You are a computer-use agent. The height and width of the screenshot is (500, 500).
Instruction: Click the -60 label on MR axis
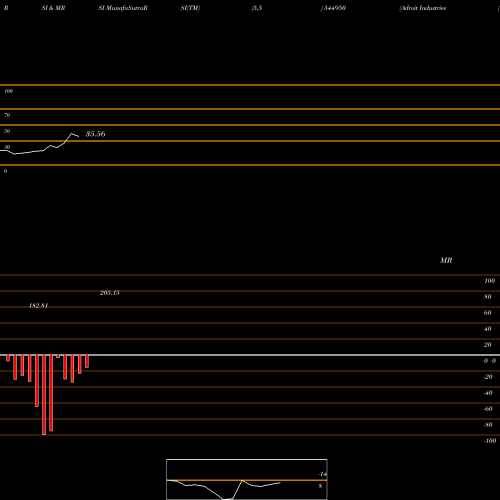coord(488,409)
